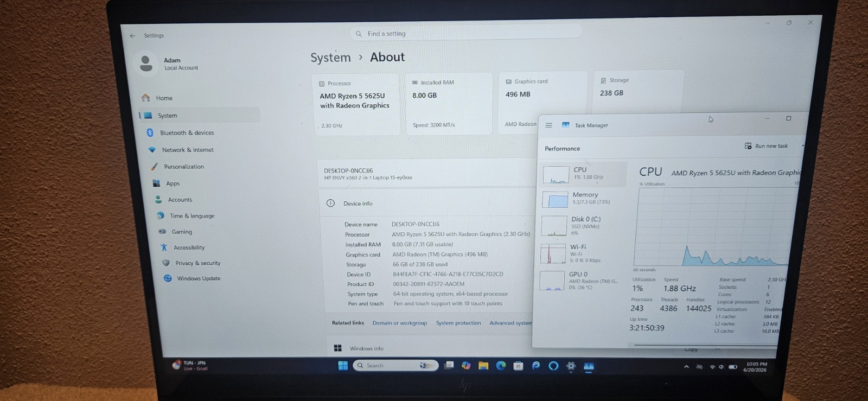Click the 1.88 GHz Speed value

point(680,289)
